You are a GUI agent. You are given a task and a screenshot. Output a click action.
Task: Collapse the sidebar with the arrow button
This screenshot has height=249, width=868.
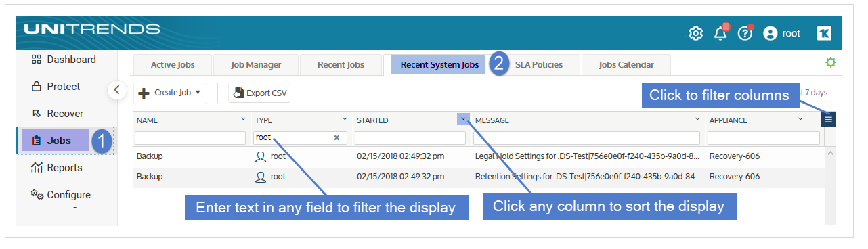[x=117, y=89]
